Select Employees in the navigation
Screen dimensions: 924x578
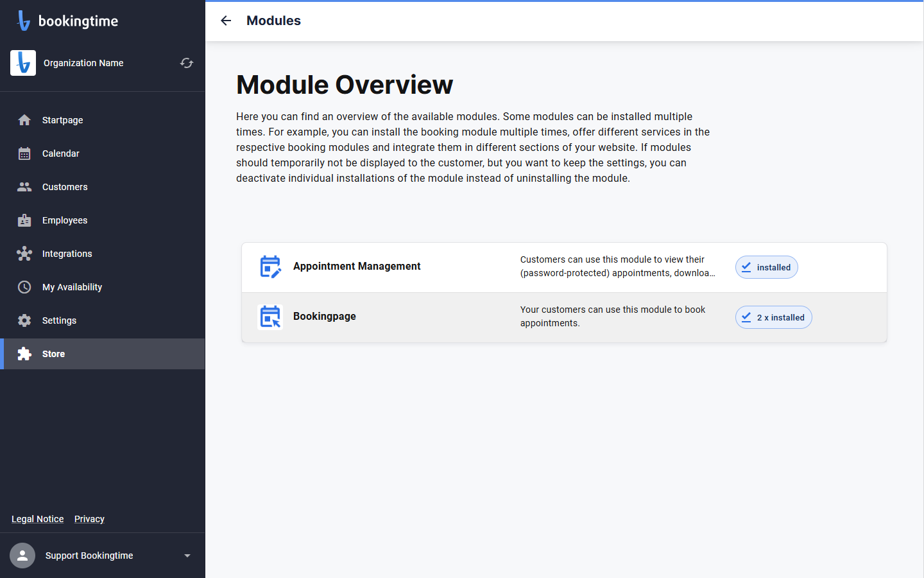[x=103, y=220]
